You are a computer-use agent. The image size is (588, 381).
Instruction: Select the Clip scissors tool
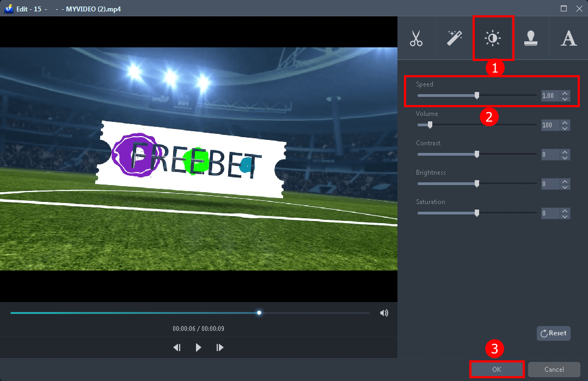pos(416,38)
